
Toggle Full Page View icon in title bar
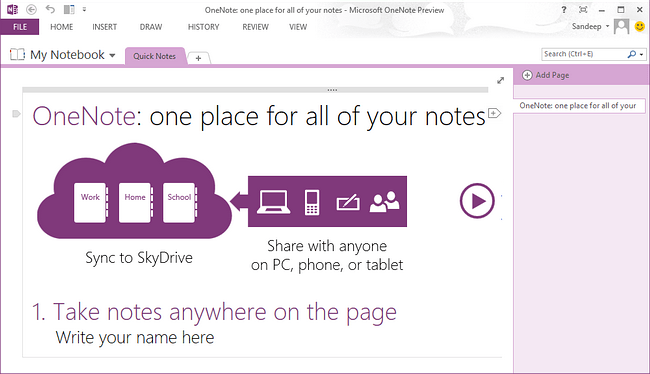click(583, 10)
